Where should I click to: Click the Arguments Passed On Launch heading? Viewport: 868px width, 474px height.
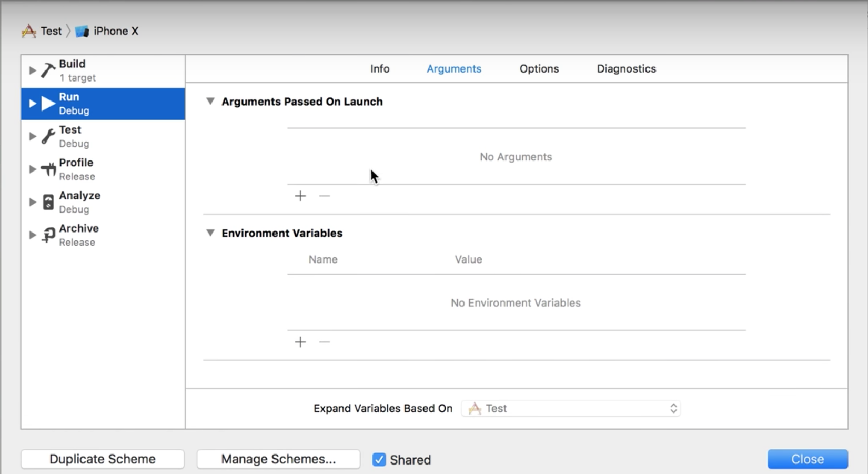[302, 102]
